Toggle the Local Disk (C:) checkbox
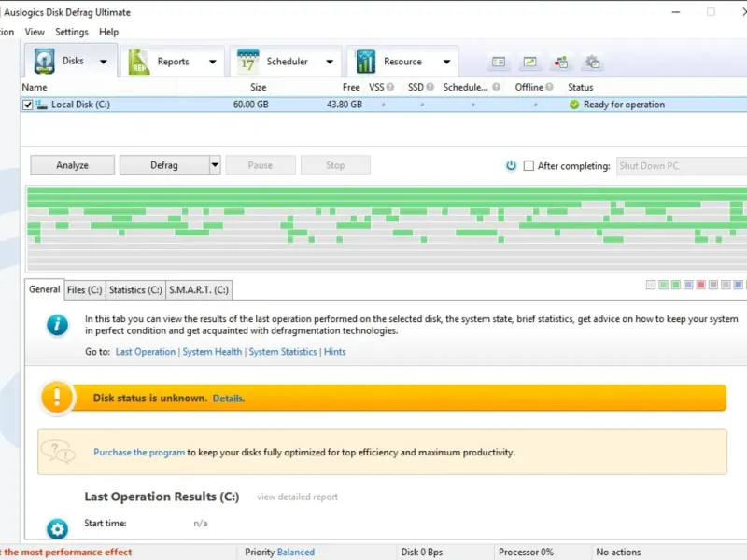747x560 pixels. 28,105
